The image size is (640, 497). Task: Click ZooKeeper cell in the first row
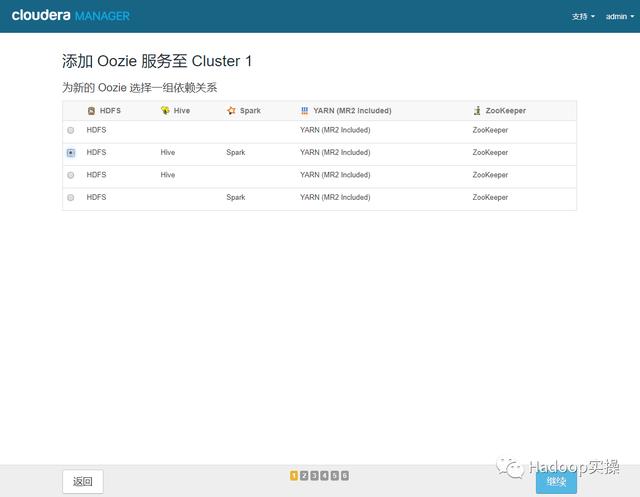(490, 130)
